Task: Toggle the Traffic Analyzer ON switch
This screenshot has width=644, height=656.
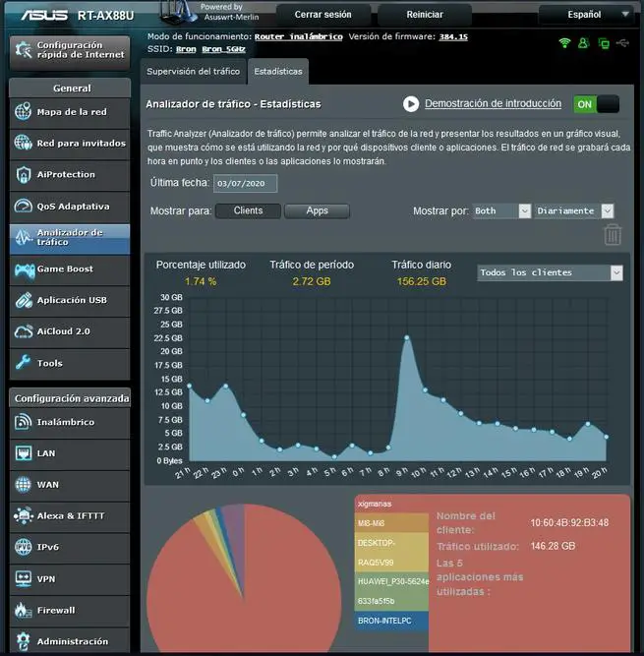Action: 597,104
